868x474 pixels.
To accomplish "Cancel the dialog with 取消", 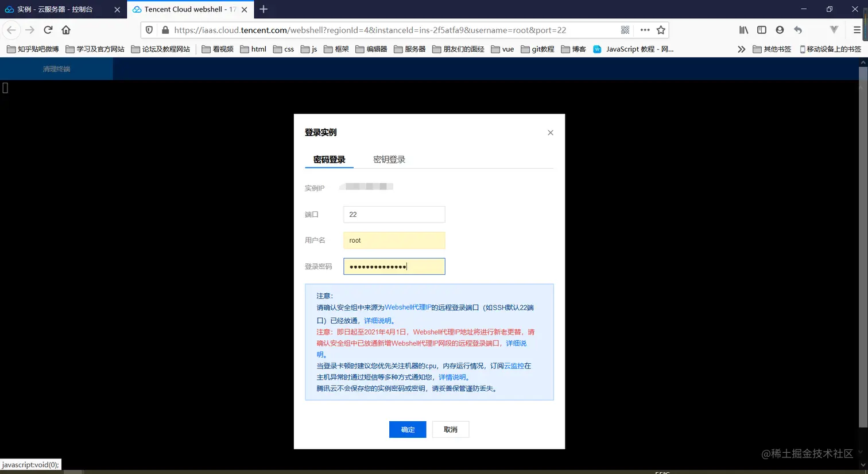I will (451, 429).
